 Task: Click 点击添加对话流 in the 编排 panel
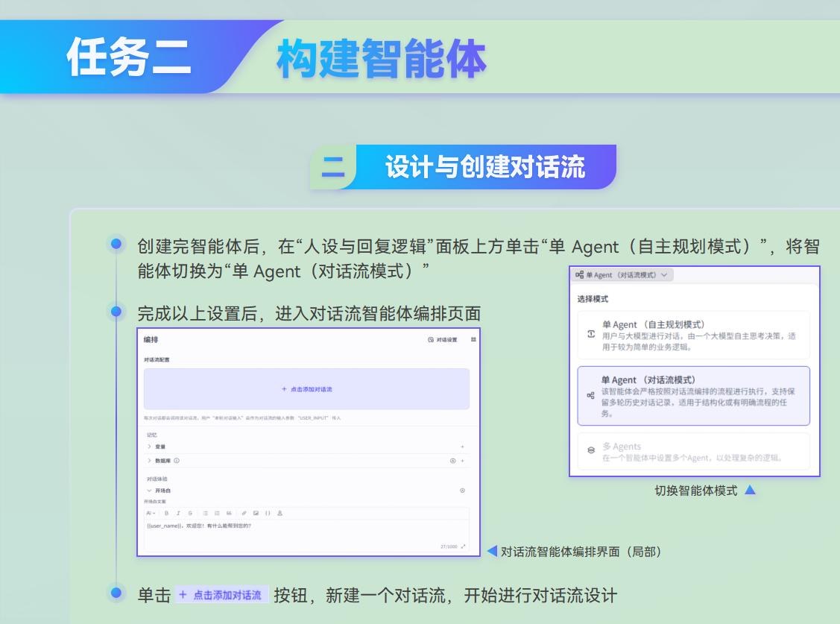(306, 389)
